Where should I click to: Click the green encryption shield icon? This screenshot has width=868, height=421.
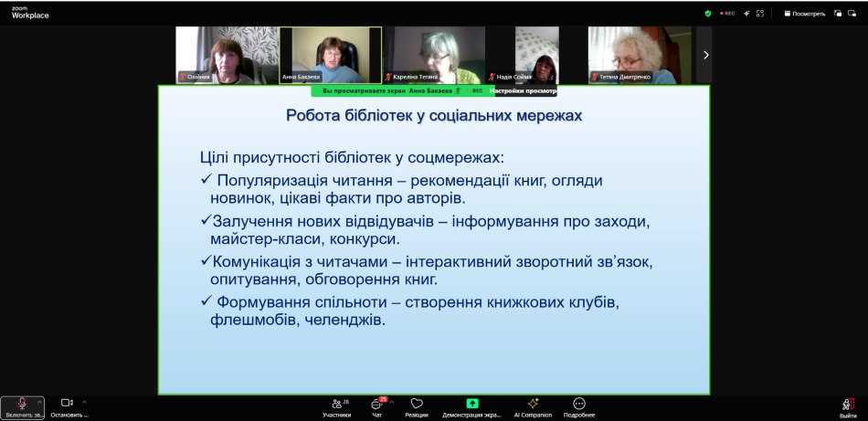[x=707, y=14]
